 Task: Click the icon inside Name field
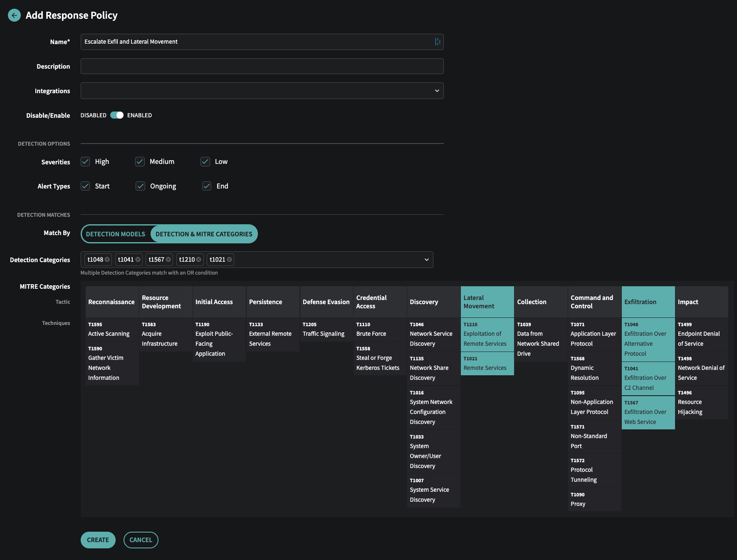(x=438, y=42)
